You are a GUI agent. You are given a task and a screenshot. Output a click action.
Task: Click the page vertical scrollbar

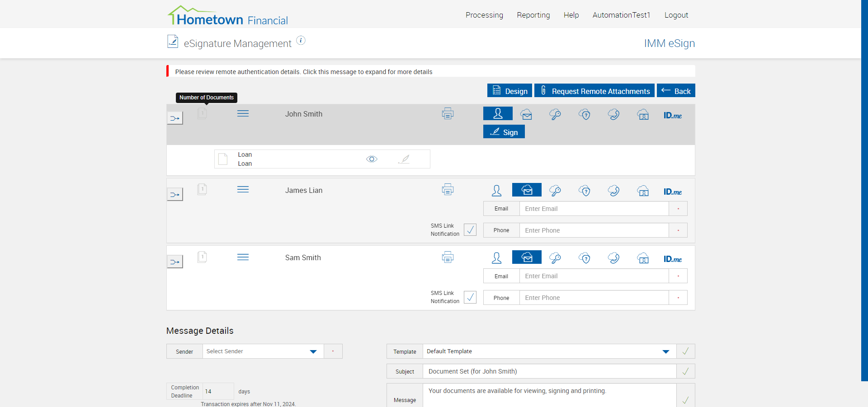tap(864, 190)
